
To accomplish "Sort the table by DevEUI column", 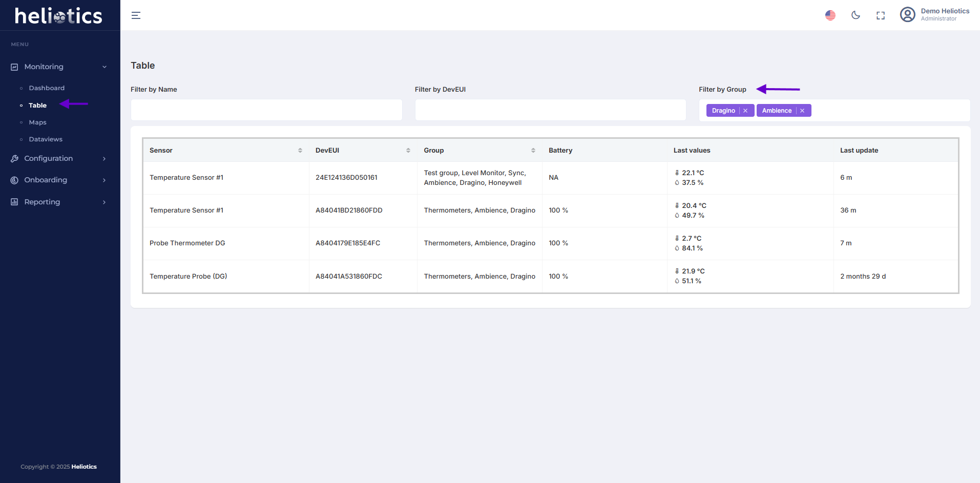I will click(x=408, y=151).
